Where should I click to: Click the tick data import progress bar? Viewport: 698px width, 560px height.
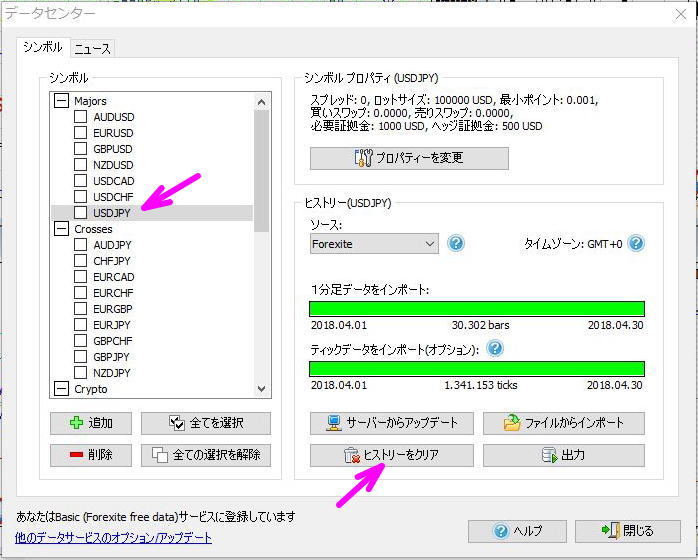pyautogui.click(x=477, y=369)
